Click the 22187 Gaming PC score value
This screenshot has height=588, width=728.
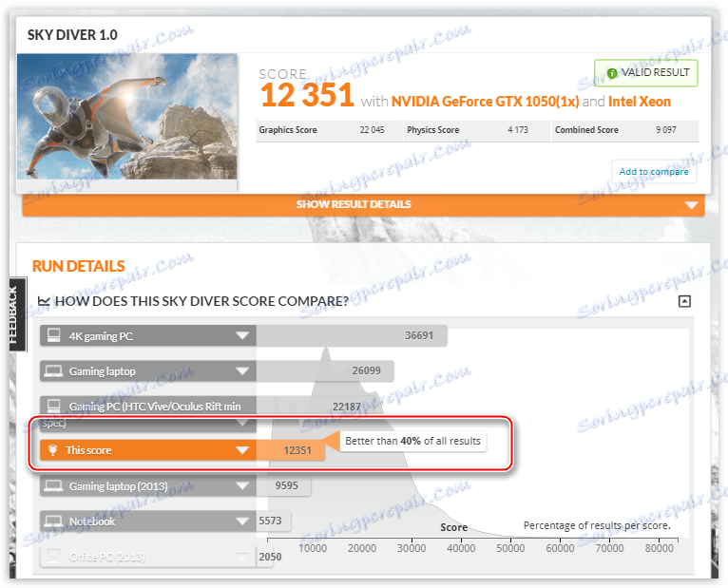click(x=346, y=407)
